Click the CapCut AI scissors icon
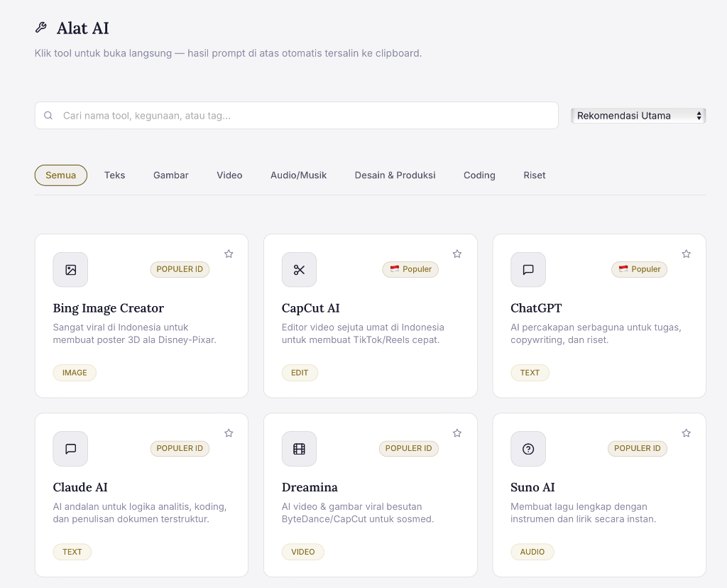This screenshot has height=588, width=727. click(299, 270)
